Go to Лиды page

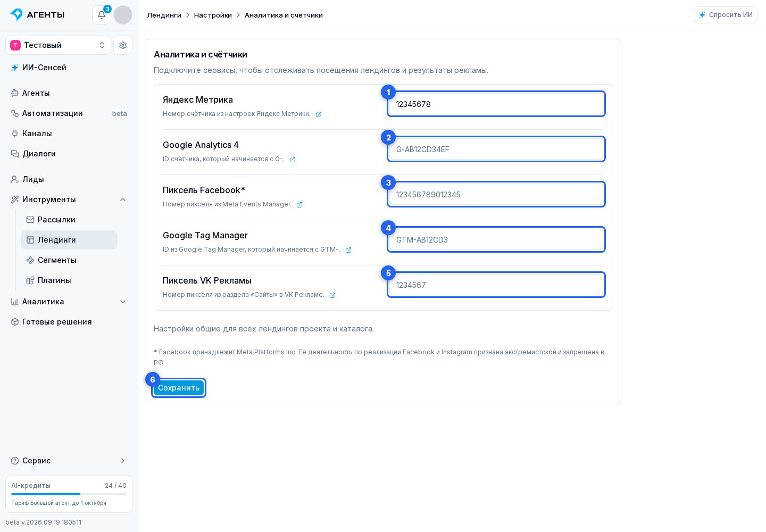(x=69, y=179)
